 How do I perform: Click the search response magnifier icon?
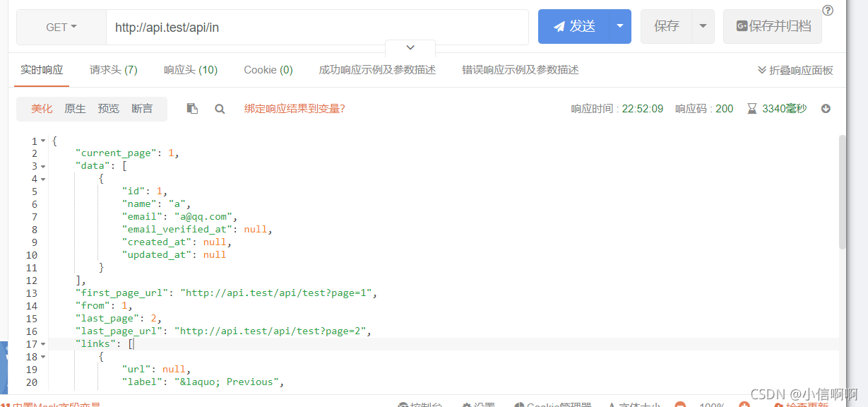click(220, 109)
